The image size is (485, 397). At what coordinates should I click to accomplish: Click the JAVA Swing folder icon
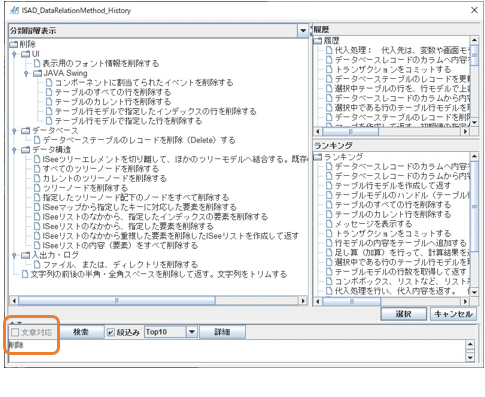pos(37,73)
